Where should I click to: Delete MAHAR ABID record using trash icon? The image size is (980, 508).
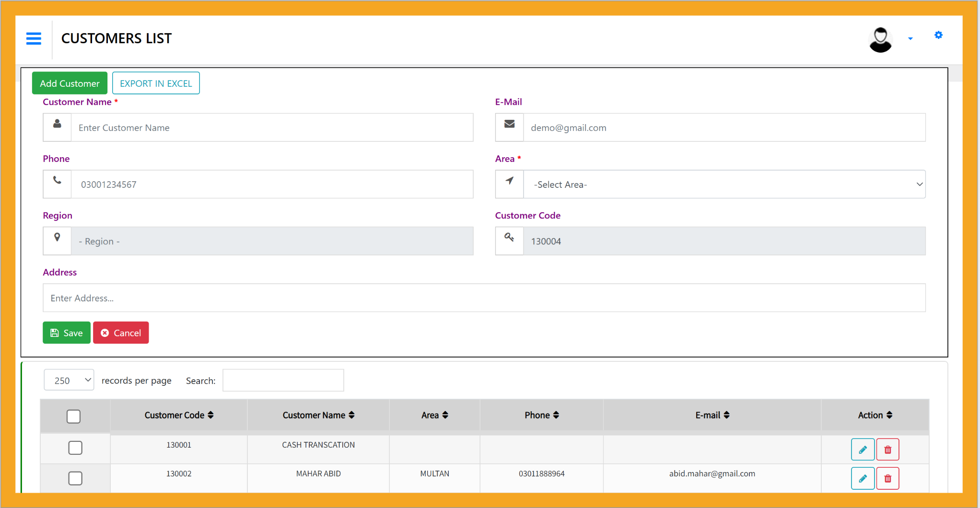pyautogui.click(x=887, y=478)
